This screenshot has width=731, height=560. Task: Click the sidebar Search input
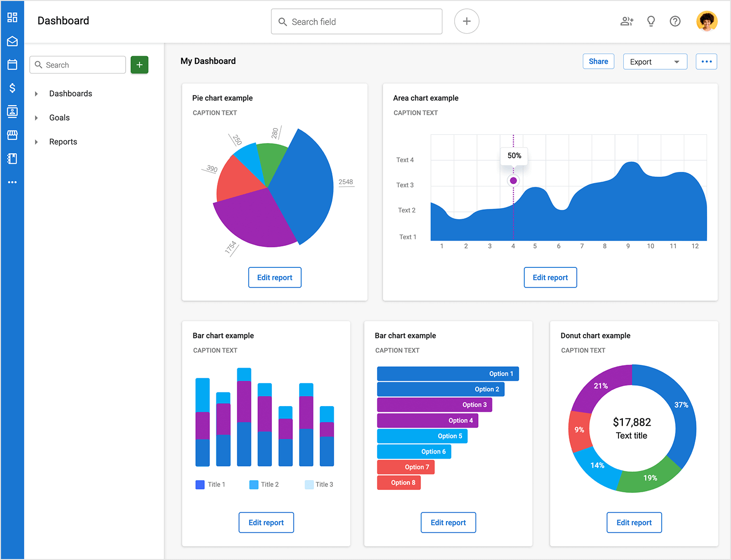coord(78,65)
